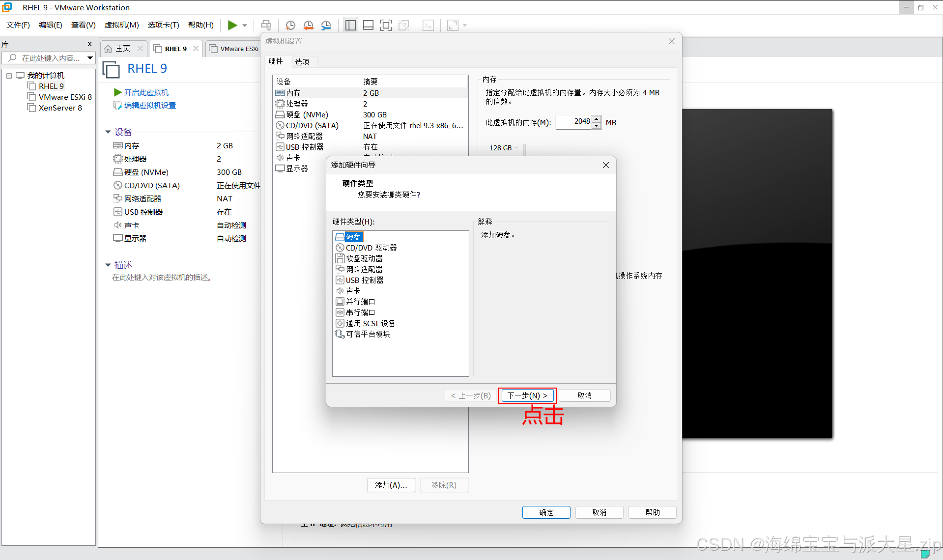The width and height of the screenshot is (943, 560).
Task: Select 声卡 hardware type in wizard
Action: [x=348, y=291]
